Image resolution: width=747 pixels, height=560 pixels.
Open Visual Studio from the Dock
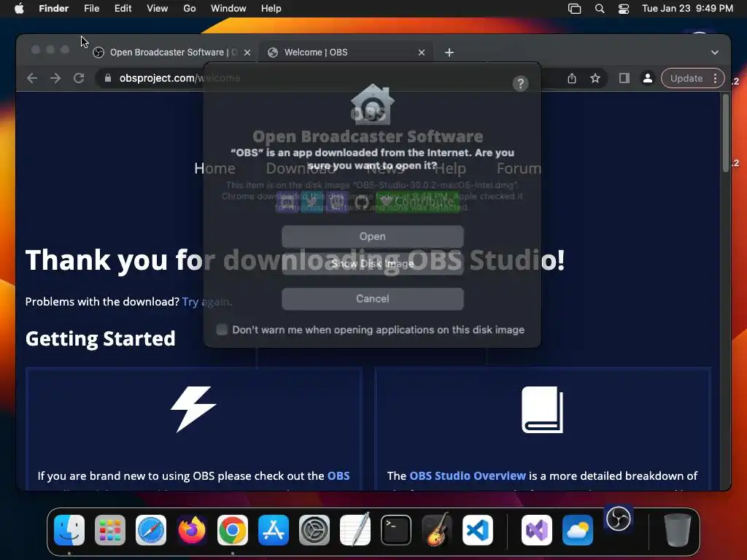pos(537,530)
